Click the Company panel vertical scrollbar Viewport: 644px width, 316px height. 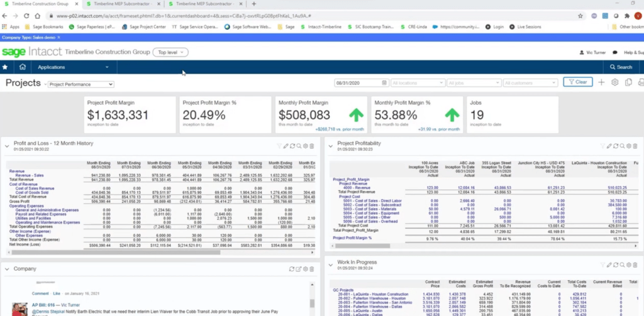312,303
